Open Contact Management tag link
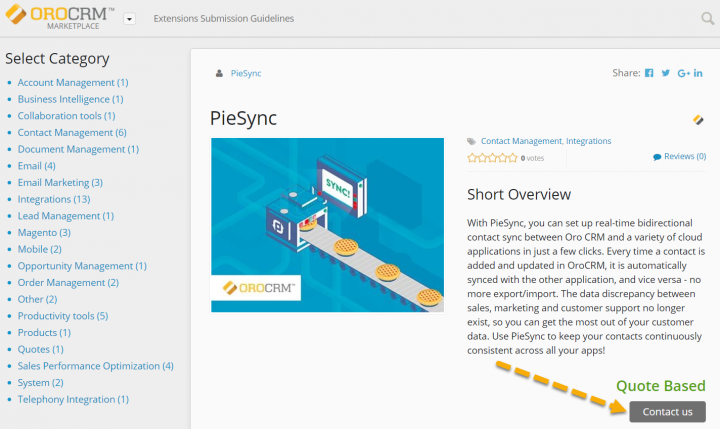The width and height of the screenshot is (720, 429). pyautogui.click(x=521, y=141)
